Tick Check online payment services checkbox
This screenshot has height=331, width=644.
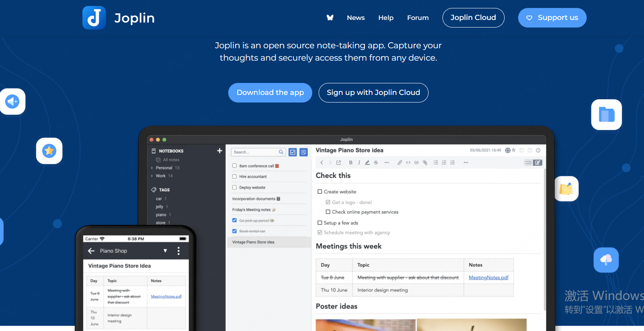click(x=328, y=212)
